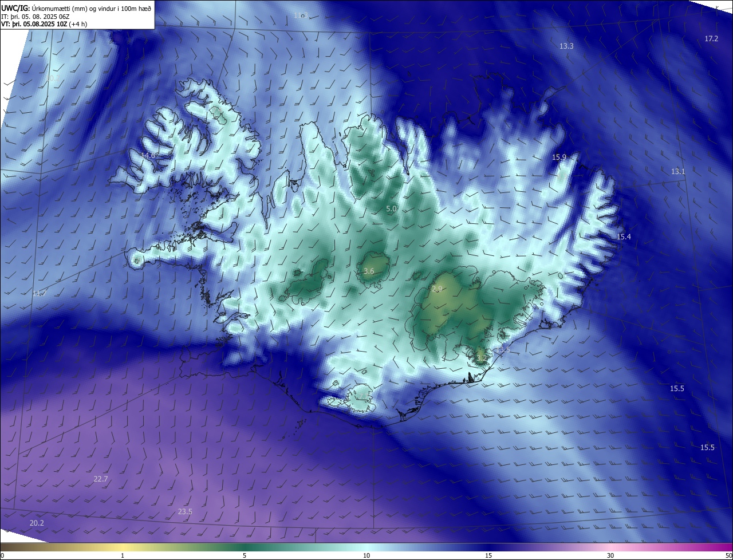Click the 15.9 value label
Screen dimensions: 733x560
[x=559, y=157]
